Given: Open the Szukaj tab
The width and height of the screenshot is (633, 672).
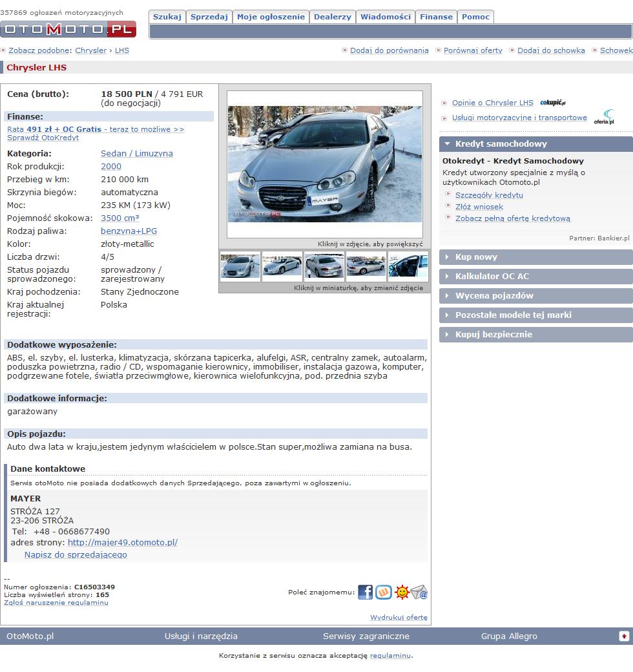Looking at the screenshot, I should point(167,17).
